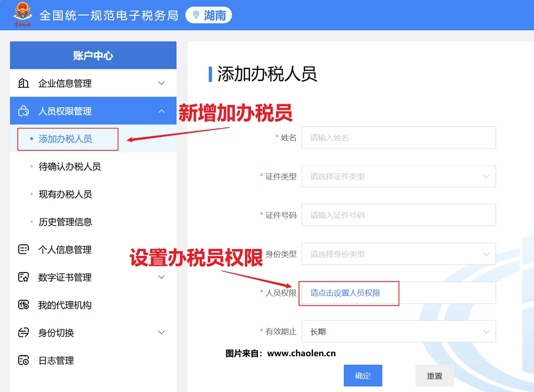
Task: Collapse the 人员权限管理 chevron
Action: tap(161, 111)
